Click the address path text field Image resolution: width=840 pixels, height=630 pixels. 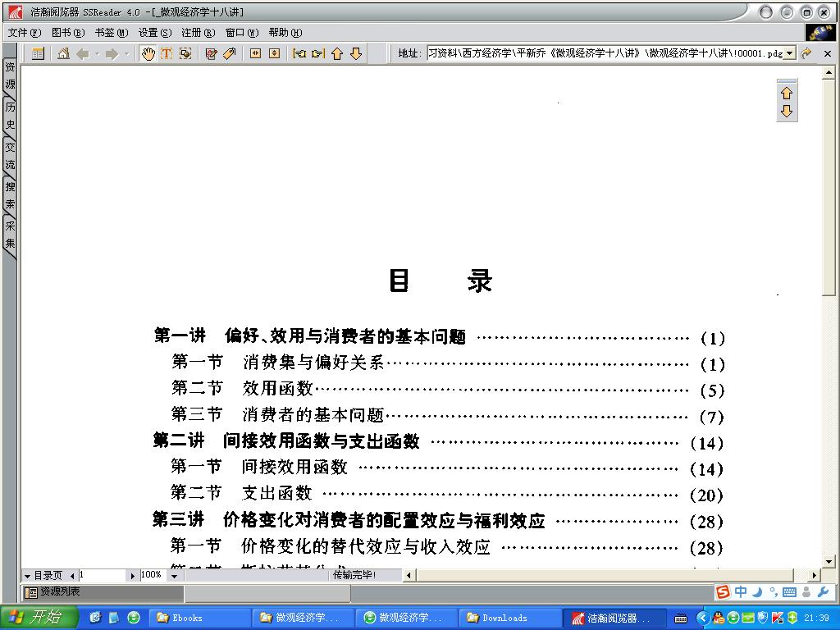(605, 53)
